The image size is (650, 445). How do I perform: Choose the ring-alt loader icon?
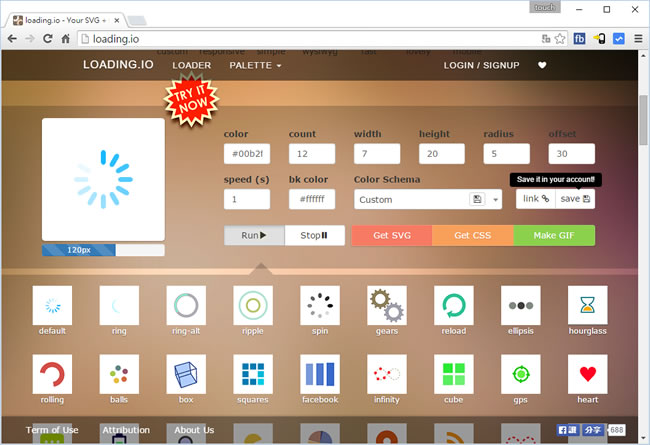(186, 305)
